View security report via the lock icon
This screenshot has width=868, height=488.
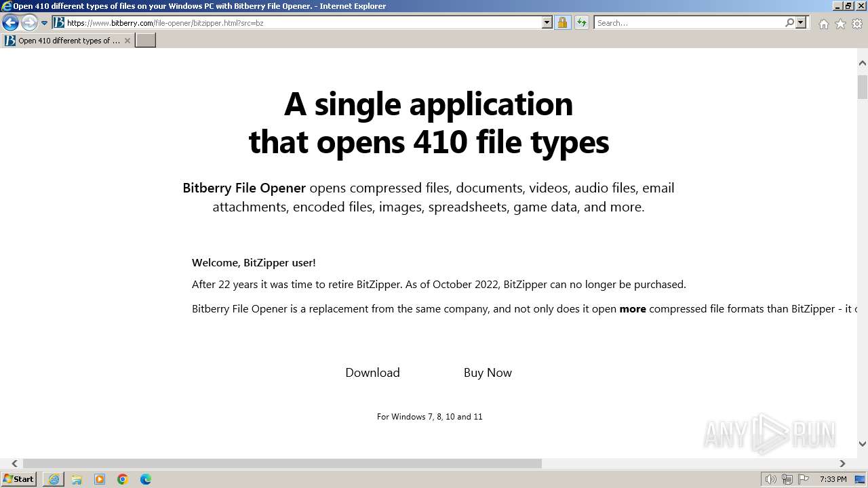click(x=562, y=22)
